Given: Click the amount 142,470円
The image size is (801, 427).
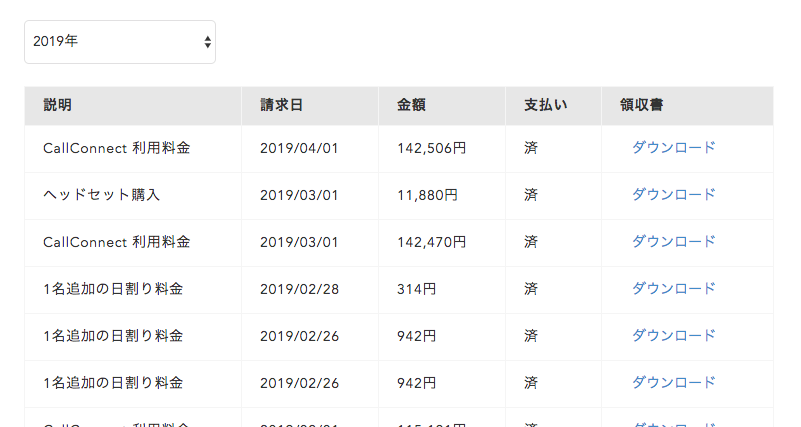Looking at the screenshot, I should (x=432, y=243).
